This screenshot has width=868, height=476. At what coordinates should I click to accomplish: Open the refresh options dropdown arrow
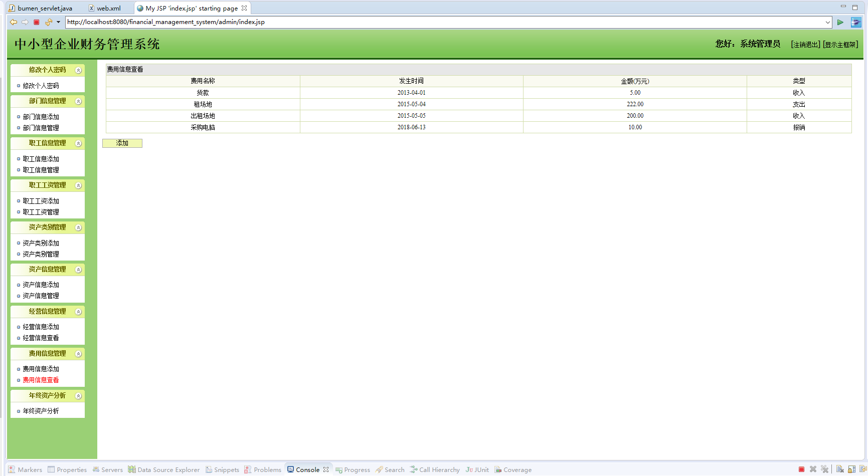58,22
